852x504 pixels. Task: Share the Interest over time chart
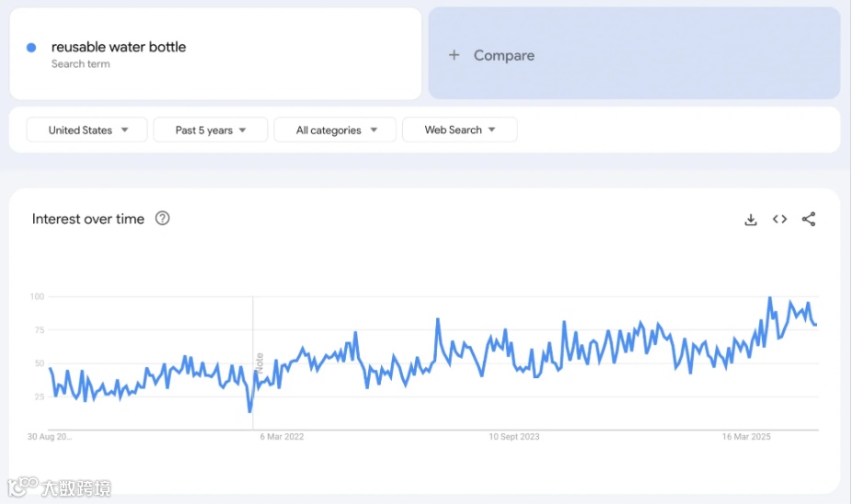(x=809, y=219)
